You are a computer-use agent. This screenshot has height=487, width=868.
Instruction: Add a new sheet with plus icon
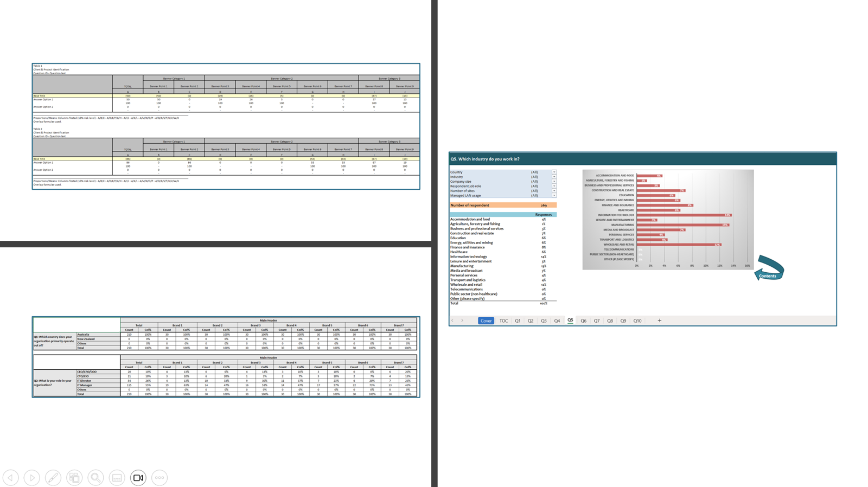click(x=660, y=321)
